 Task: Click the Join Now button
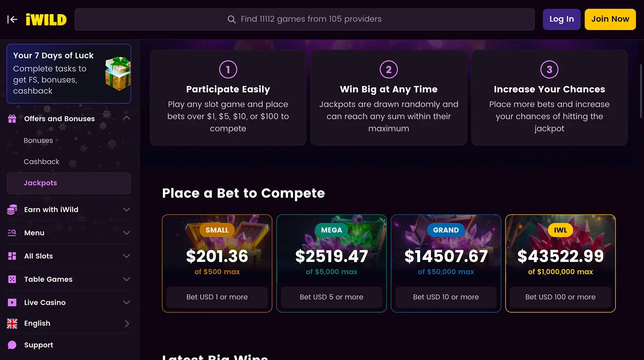click(x=610, y=19)
